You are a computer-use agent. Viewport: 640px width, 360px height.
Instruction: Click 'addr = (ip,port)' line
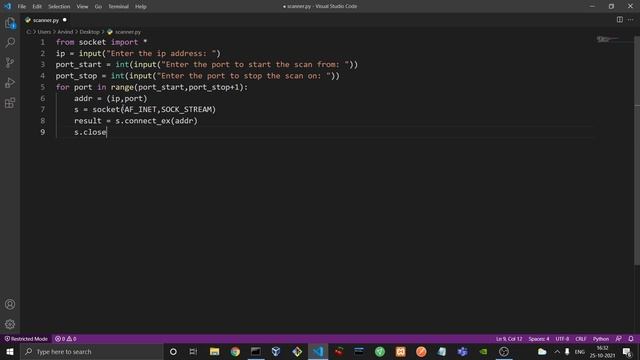(x=111, y=98)
